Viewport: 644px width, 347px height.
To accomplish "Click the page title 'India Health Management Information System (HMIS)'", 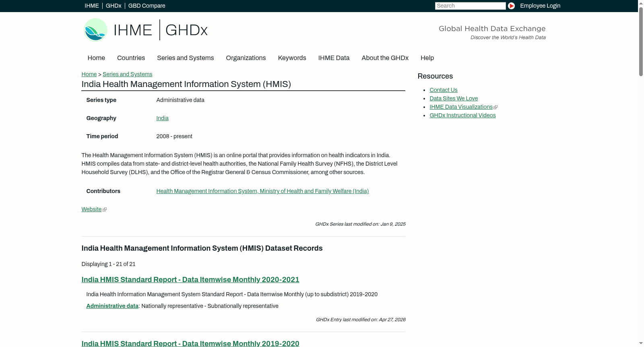I will click(x=186, y=84).
